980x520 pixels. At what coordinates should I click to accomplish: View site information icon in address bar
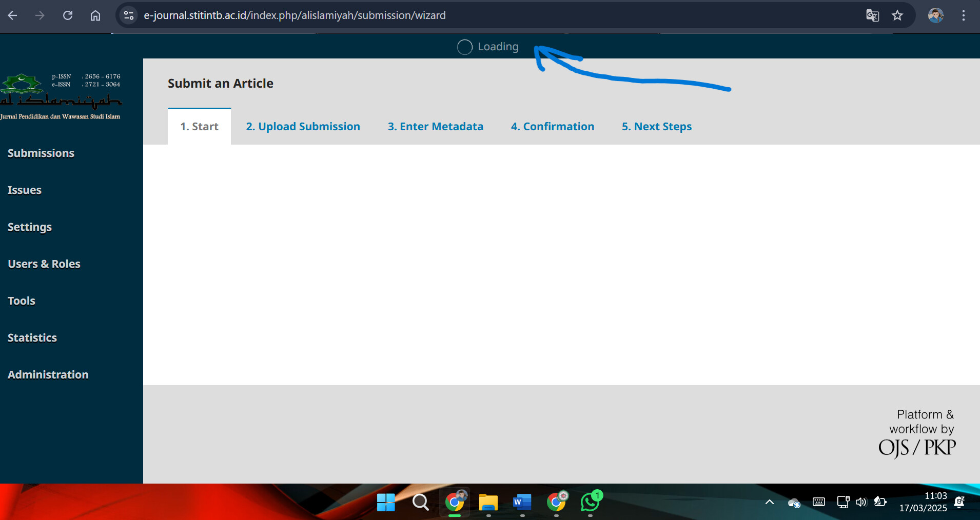click(x=129, y=15)
